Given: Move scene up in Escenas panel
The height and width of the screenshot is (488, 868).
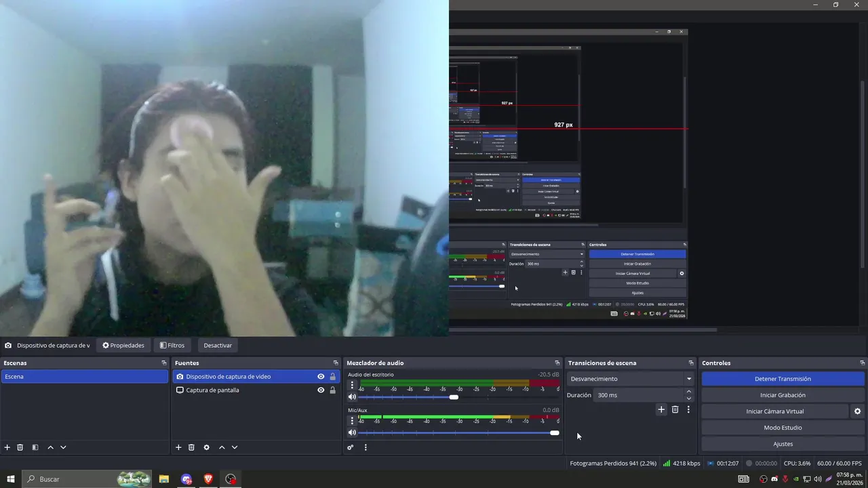Looking at the screenshot, I should pyautogui.click(x=50, y=447).
